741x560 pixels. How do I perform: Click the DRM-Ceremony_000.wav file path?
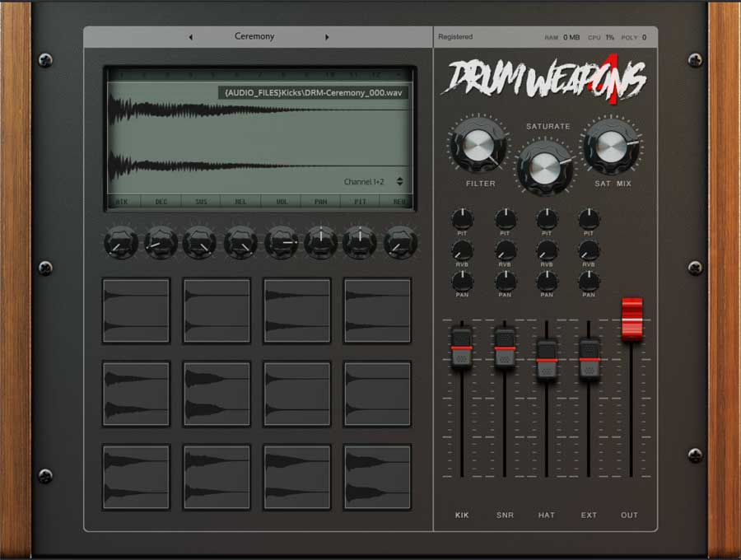314,92
